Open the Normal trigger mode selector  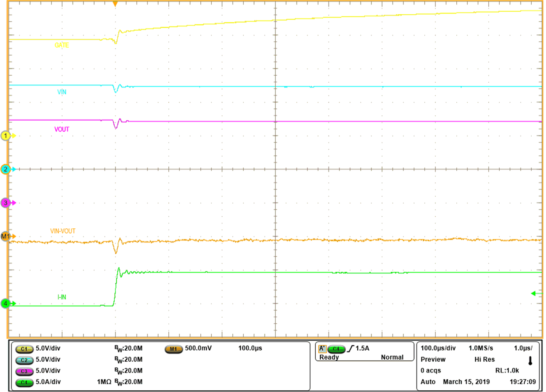(x=392, y=357)
